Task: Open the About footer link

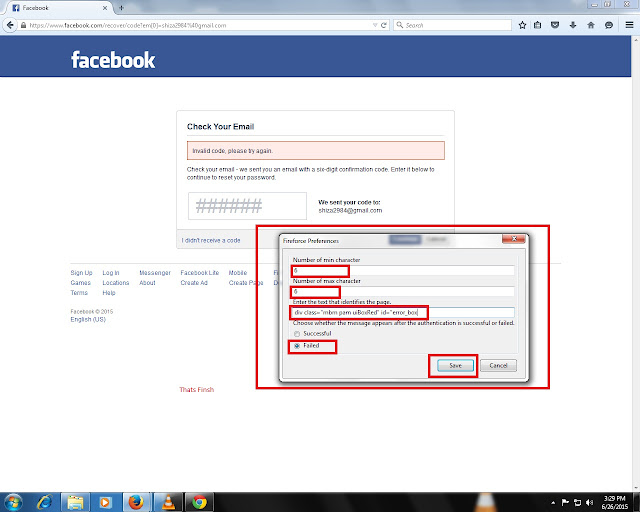Action: pos(147,283)
